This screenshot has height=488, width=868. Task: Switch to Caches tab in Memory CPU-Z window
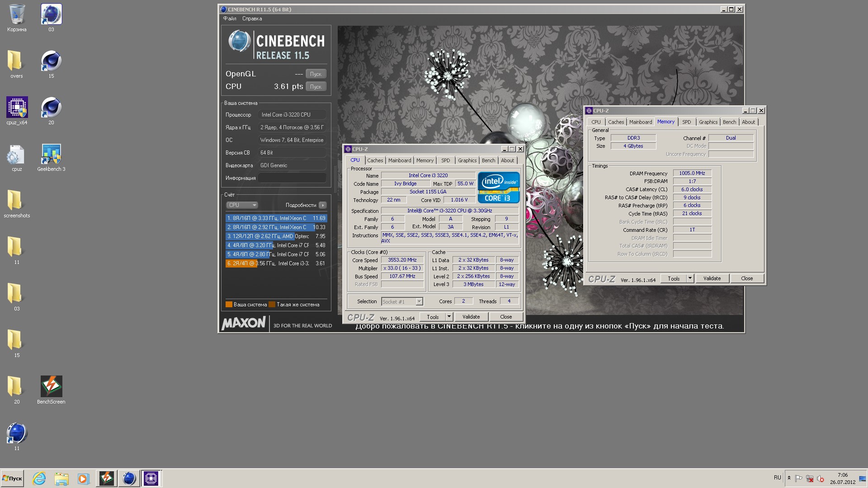click(x=616, y=122)
